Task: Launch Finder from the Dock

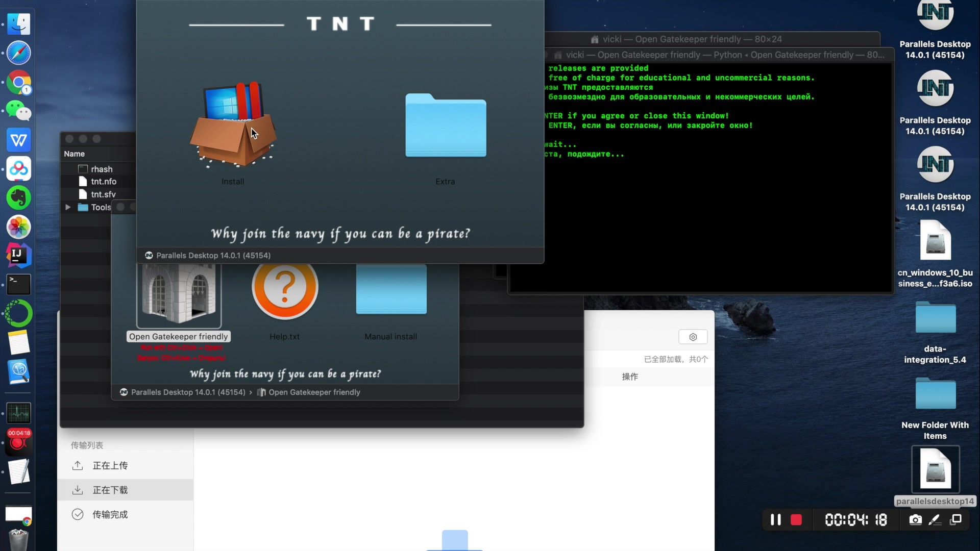Action: [x=19, y=23]
